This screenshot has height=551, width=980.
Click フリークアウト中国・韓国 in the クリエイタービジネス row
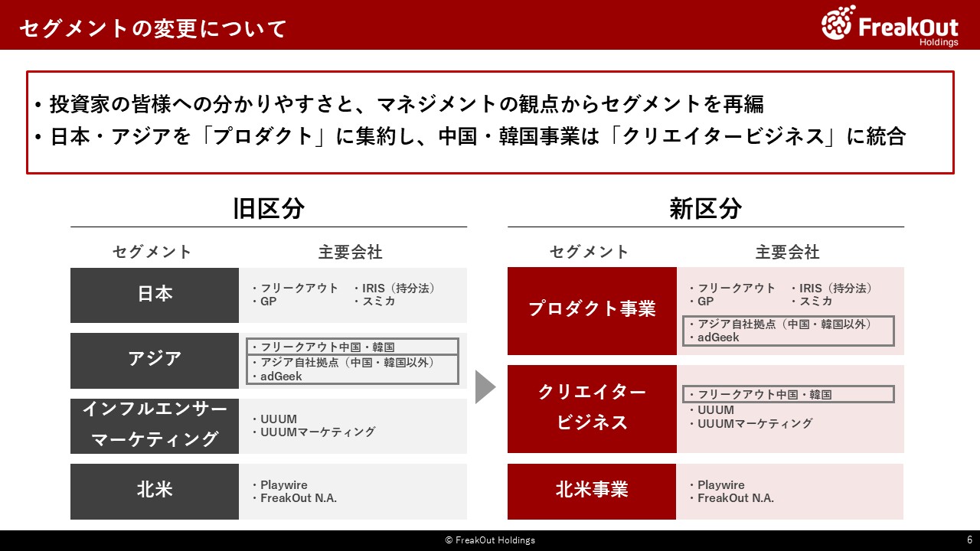tap(765, 395)
